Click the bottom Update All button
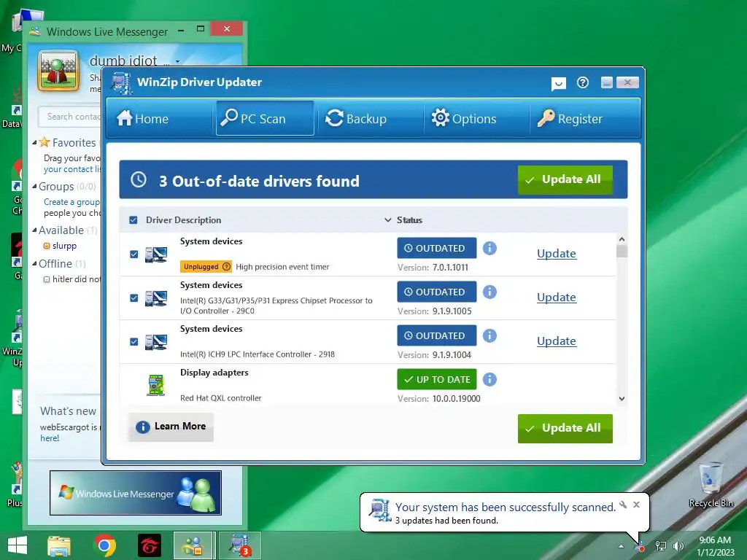 click(x=565, y=428)
